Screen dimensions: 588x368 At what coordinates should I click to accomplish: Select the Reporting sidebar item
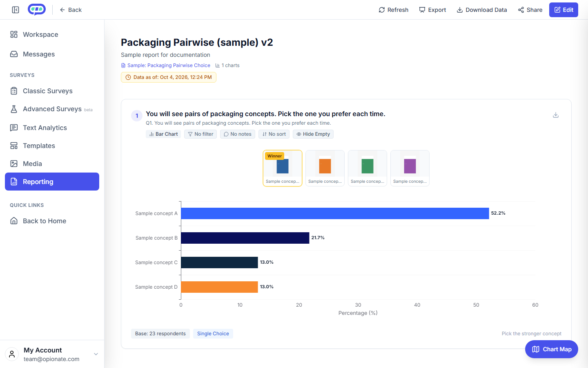[52, 182]
